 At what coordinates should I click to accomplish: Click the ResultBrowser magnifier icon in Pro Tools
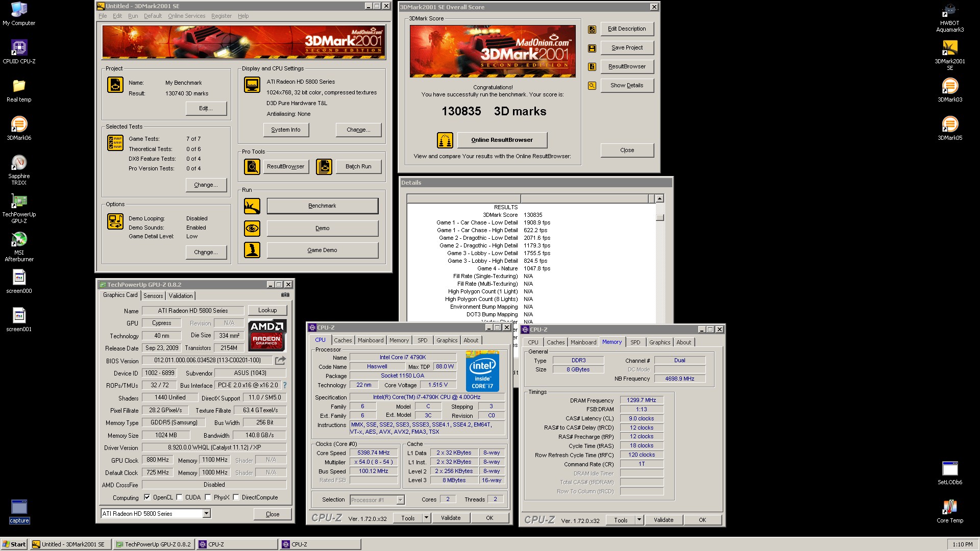[x=252, y=167]
